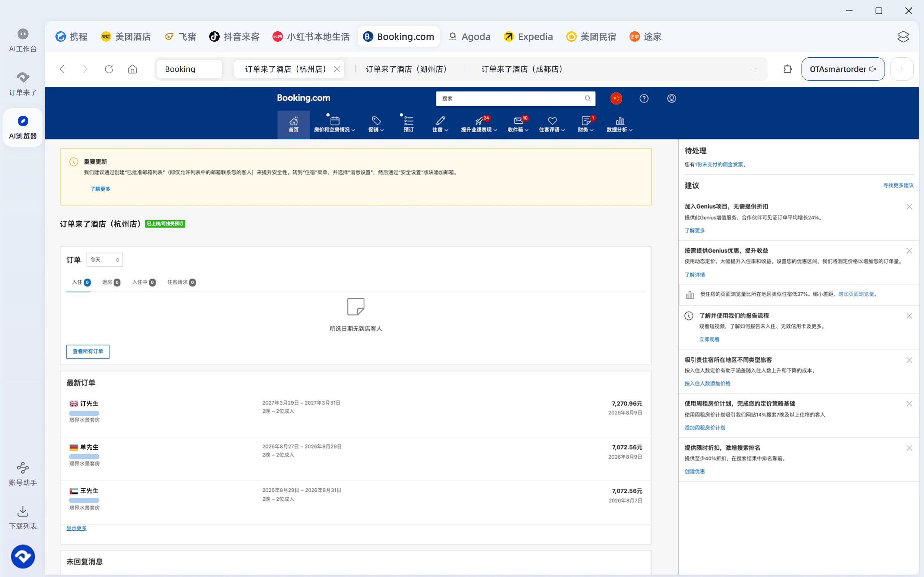Expand the 促销 menu
The image size is (924, 577).
(x=376, y=124)
